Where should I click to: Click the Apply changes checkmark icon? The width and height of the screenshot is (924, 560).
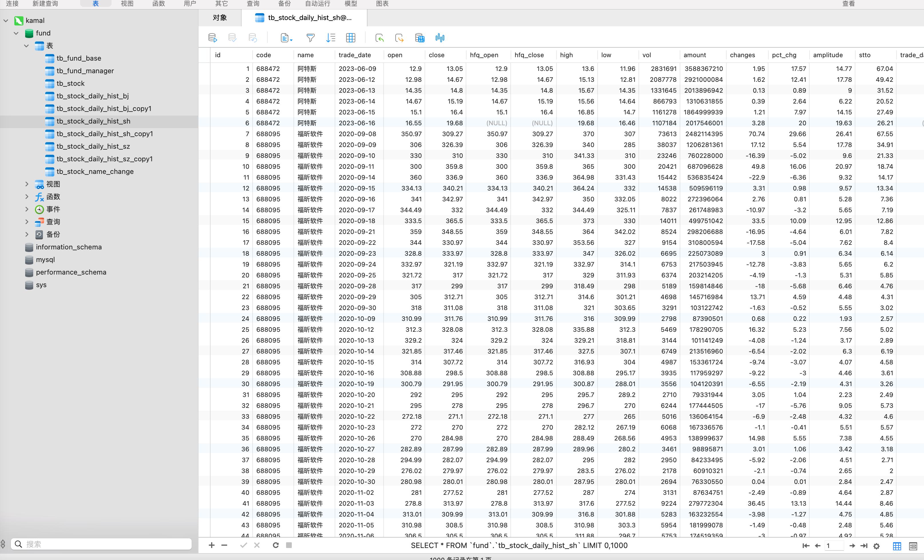click(x=243, y=545)
